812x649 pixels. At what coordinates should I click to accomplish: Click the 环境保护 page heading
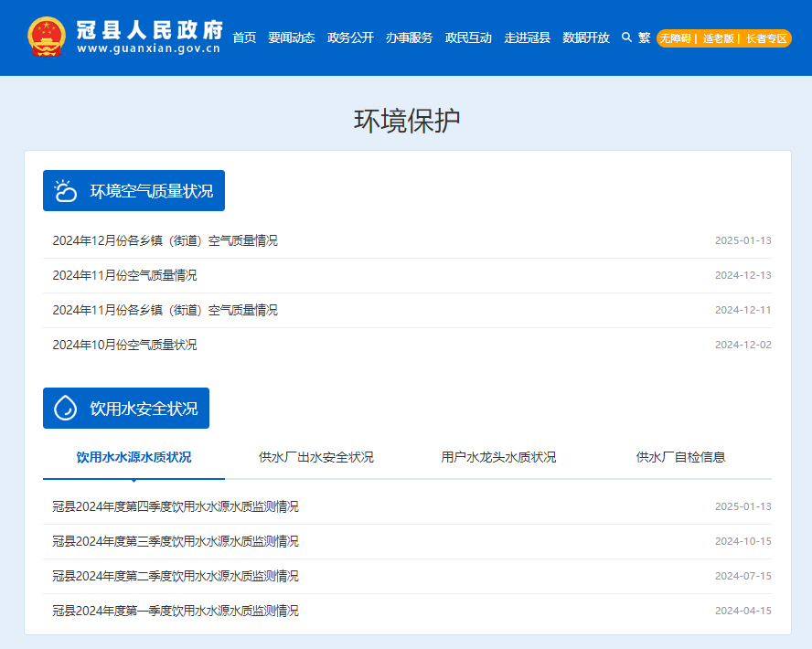[407, 121]
